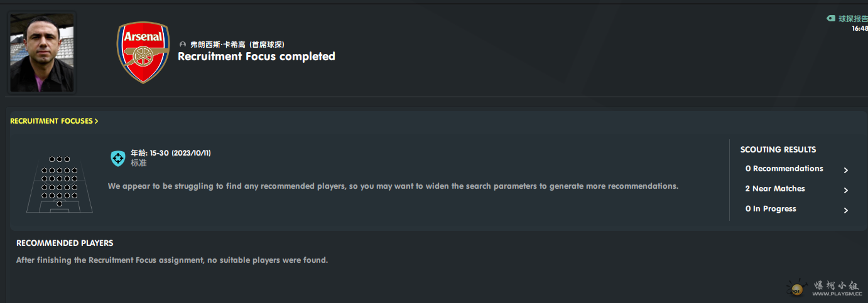Click the goalkeeper dot on pitch diagram
868x303 pixels.
(x=59, y=204)
